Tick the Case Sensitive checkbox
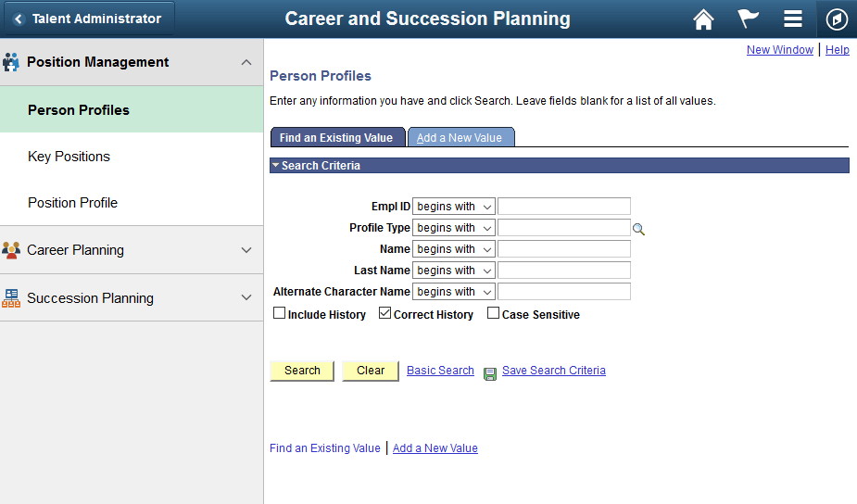This screenshot has width=857, height=504. point(494,314)
